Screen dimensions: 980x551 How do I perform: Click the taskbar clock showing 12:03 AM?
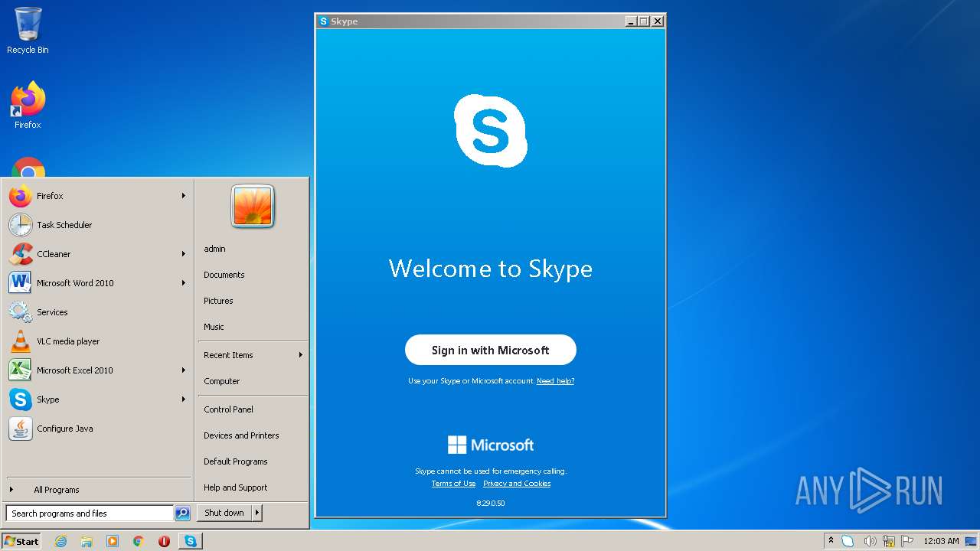click(941, 541)
